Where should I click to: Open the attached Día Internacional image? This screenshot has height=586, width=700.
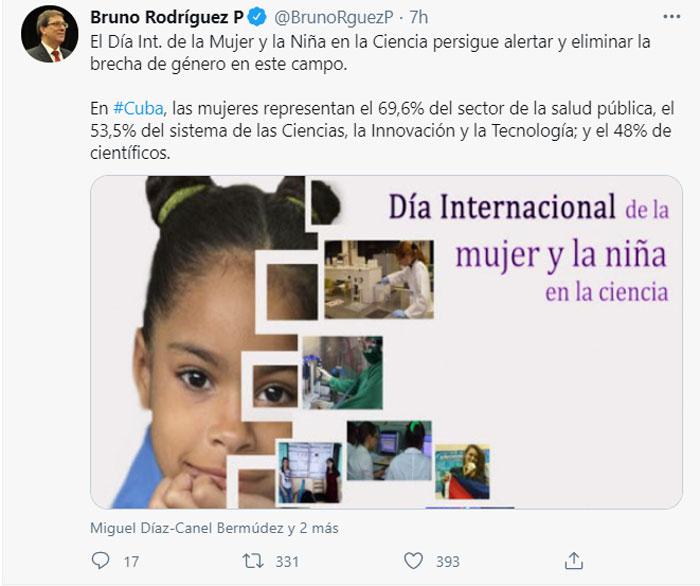pos(386,342)
